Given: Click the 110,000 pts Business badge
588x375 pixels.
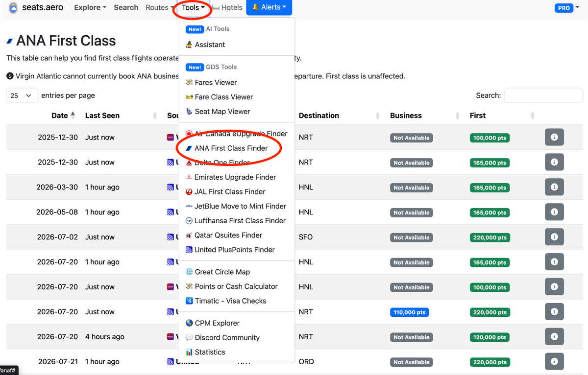Looking at the screenshot, I should point(410,312).
